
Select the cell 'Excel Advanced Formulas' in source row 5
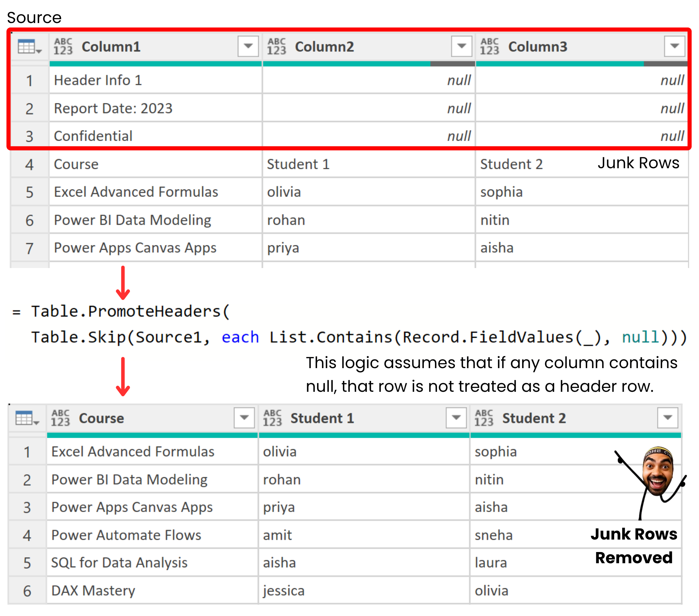pyautogui.click(x=155, y=192)
